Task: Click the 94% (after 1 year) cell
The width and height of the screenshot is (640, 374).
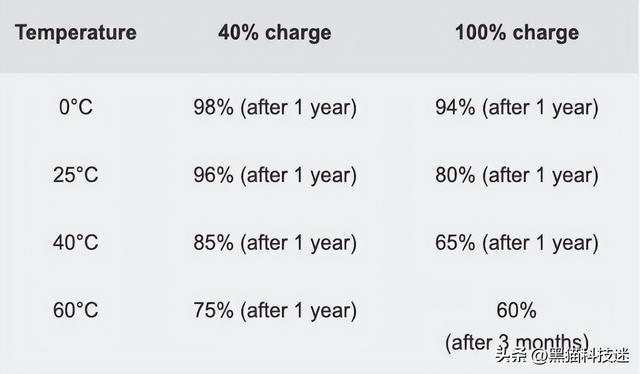Action: pyautogui.click(x=517, y=108)
